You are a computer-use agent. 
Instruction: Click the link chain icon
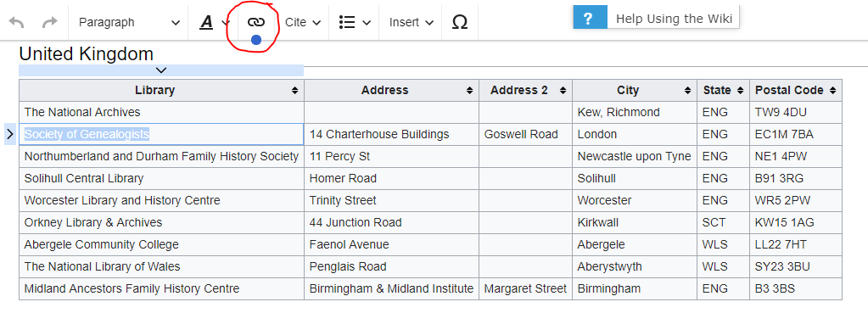[x=255, y=22]
